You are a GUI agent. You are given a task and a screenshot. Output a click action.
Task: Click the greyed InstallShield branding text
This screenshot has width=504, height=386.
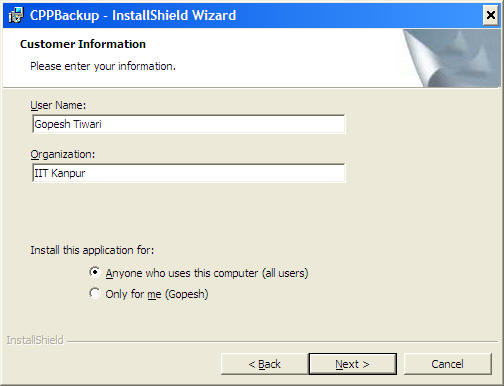35,340
